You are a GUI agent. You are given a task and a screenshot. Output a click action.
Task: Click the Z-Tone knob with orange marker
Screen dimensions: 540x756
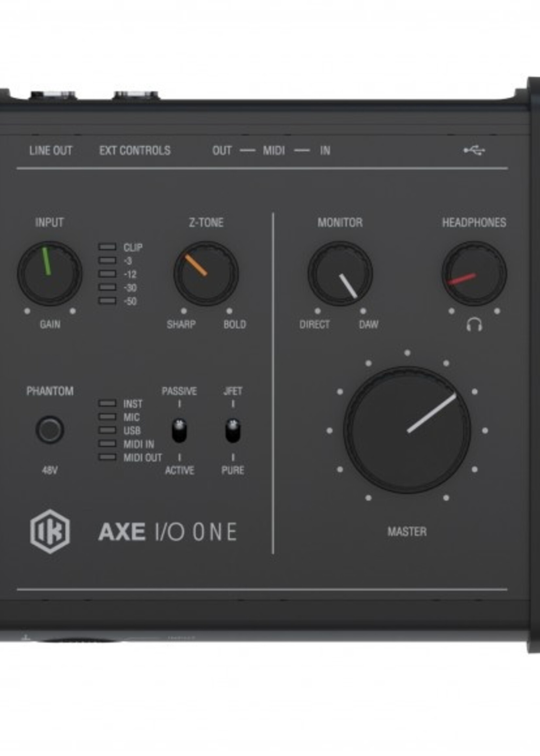206,274
